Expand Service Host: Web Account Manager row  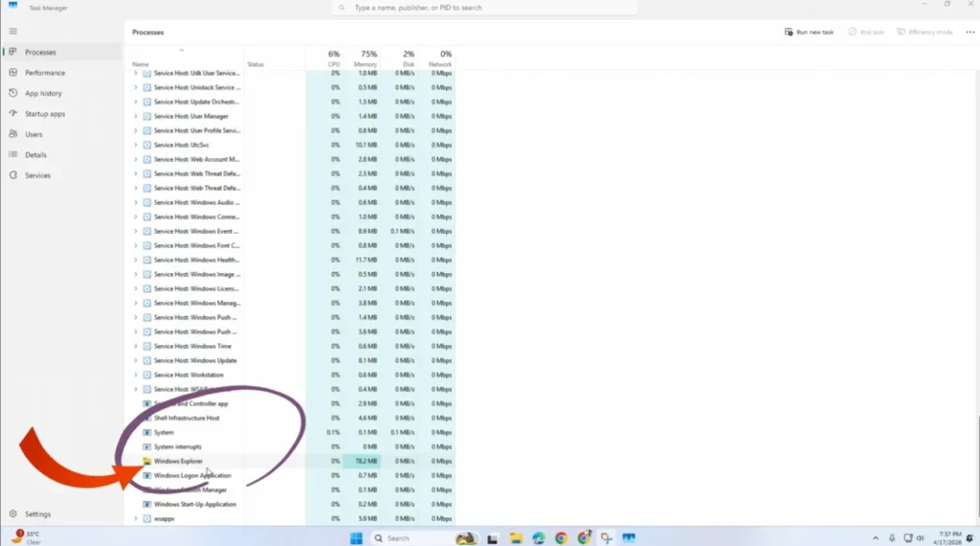[x=136, y=159]
